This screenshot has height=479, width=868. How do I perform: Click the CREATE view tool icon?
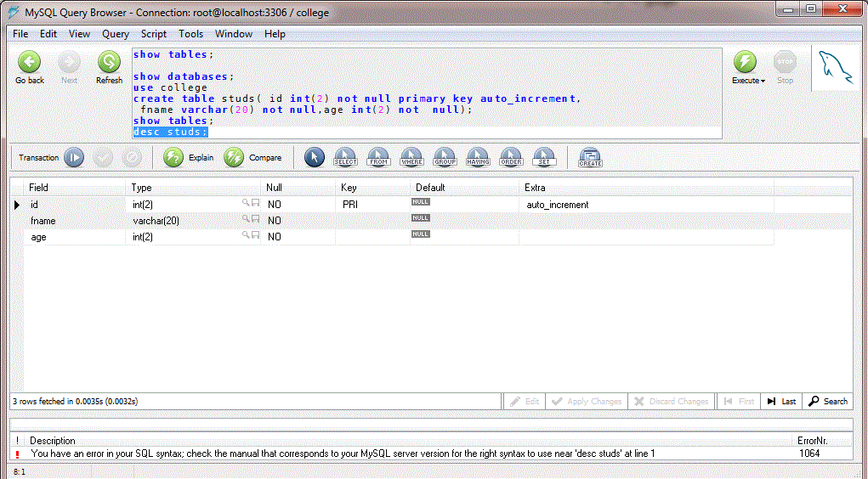pos(590,158)
